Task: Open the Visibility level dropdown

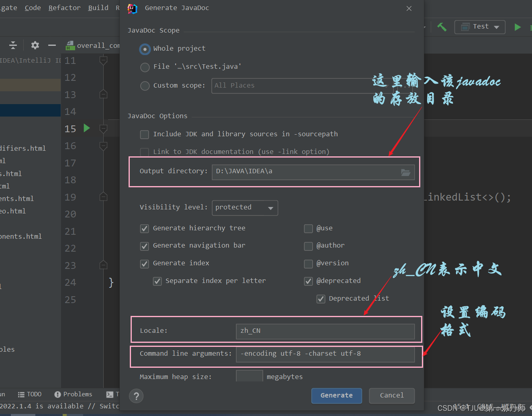Action: click(x=245, y=208)
